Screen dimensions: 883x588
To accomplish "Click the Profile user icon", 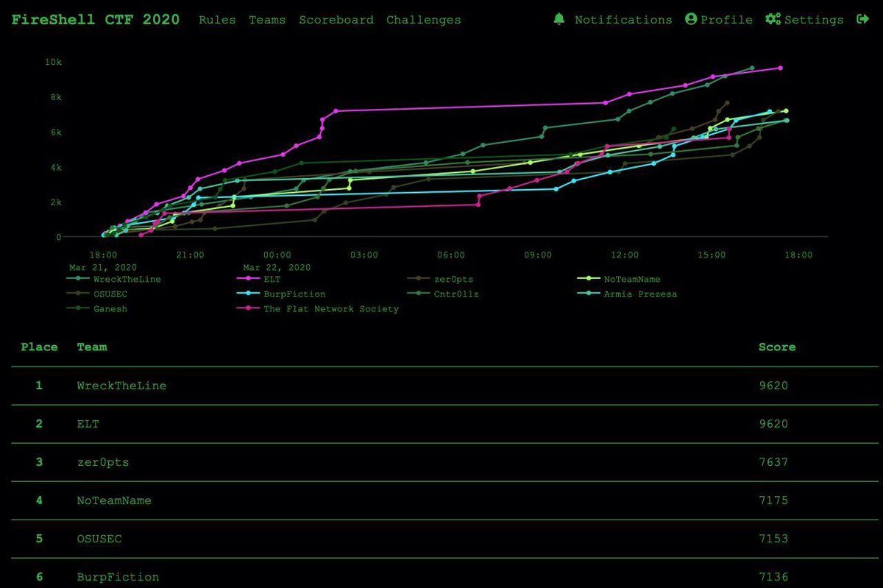I will pos(690,19).
